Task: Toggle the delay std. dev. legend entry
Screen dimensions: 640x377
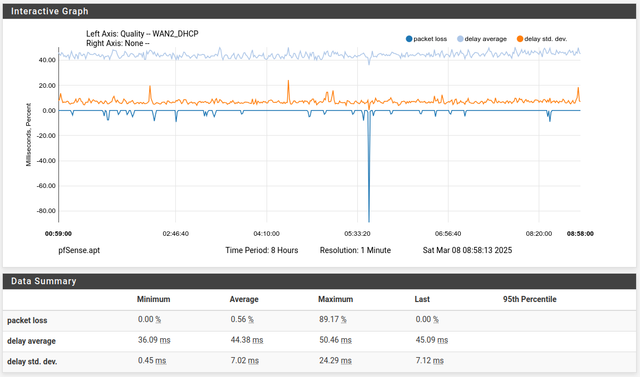Action: (x=542, y=39)
